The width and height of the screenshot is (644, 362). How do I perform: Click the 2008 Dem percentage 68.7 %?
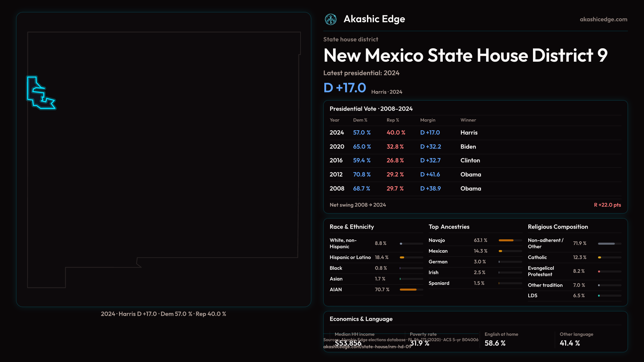pos(362,189)
